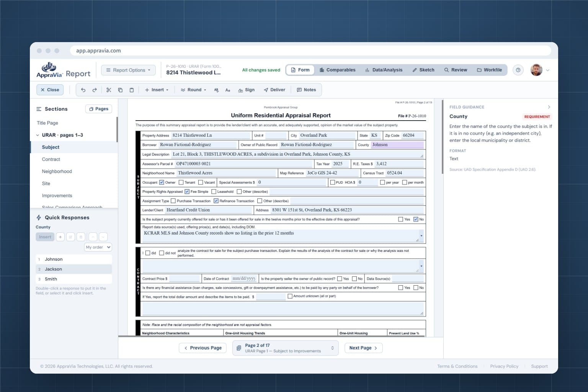Move quick response up
This screenshot has height=392, width=588.
93,237
